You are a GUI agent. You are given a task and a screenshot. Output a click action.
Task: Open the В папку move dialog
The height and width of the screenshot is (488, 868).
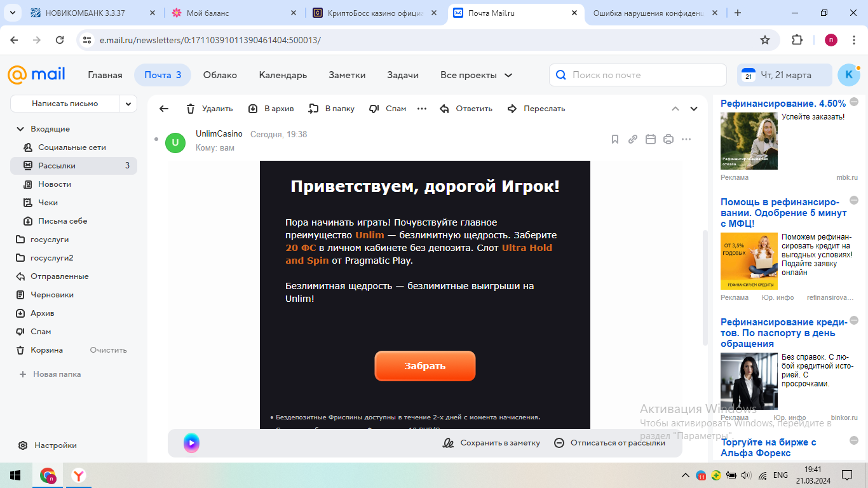point(331,109)
